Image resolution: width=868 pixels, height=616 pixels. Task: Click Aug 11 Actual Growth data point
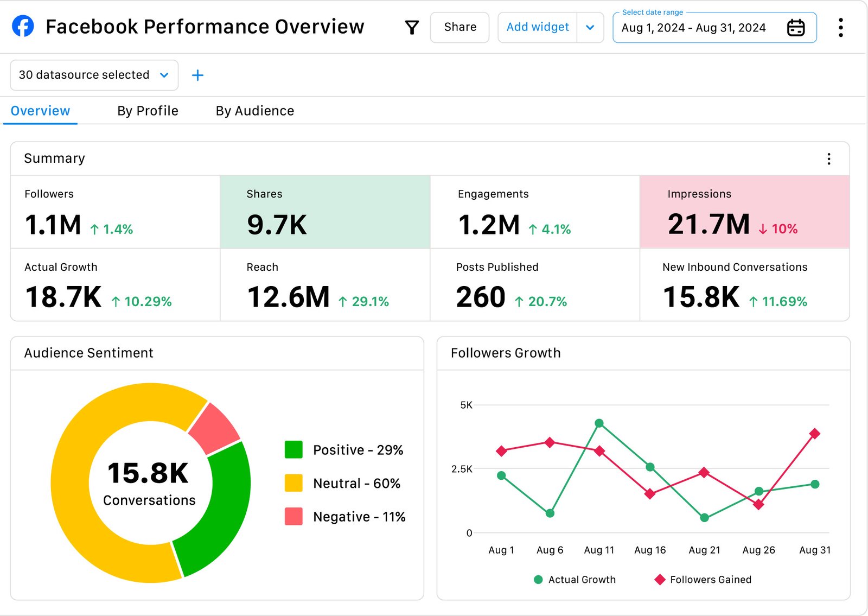[x=599, y=423]
